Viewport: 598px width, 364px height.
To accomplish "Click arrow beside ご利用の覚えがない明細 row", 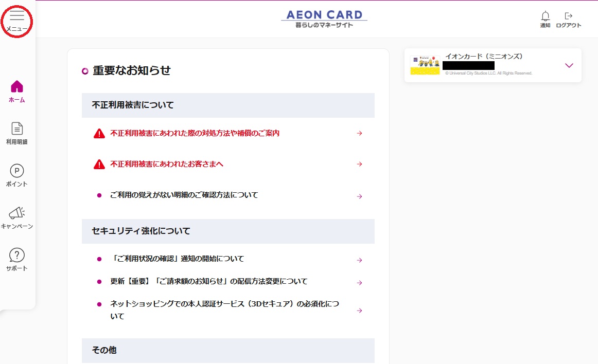I will point(360,196).
